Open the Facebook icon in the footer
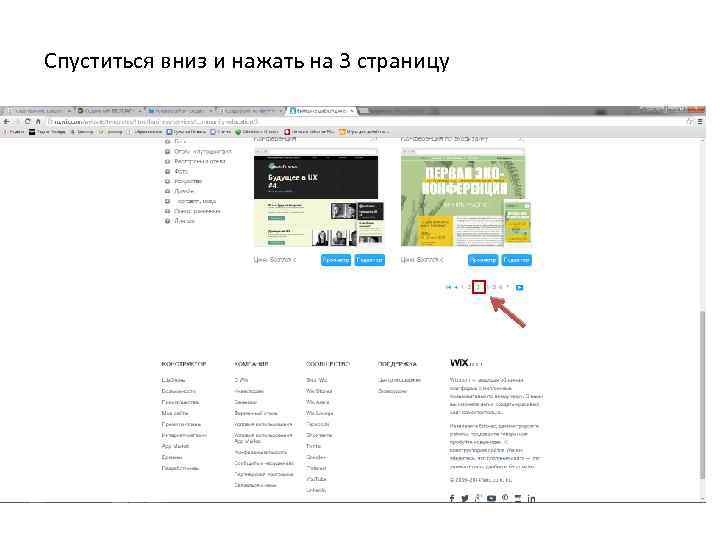 point(452,498)
